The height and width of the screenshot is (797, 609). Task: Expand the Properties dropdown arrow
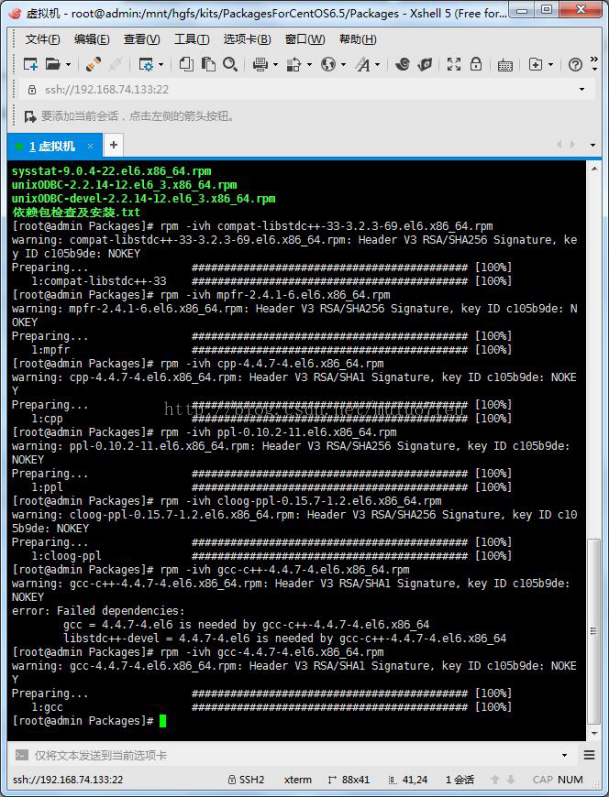click(161, 65)
